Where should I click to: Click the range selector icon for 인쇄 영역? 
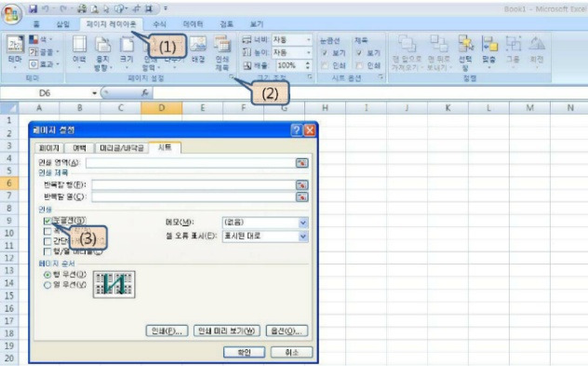[301, 163]
